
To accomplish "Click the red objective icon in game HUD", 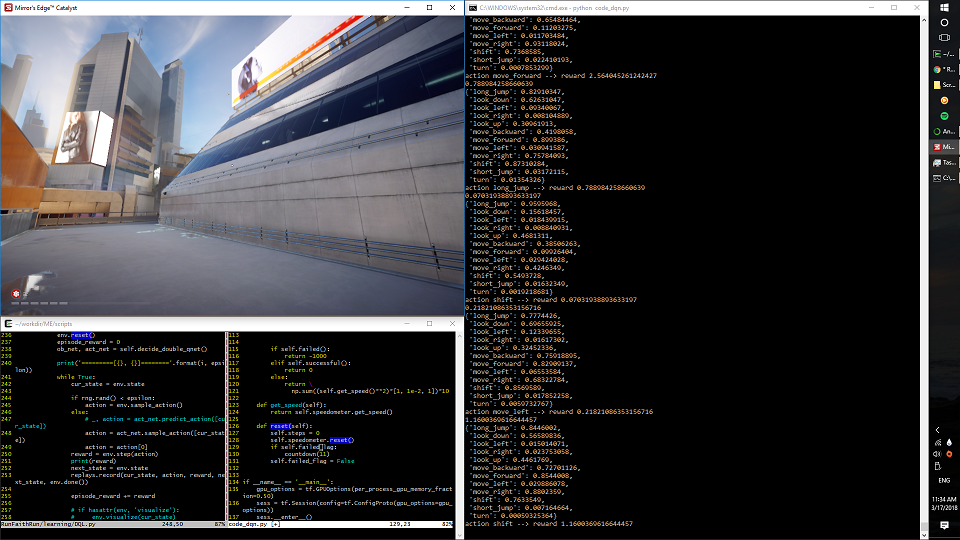I will (16, 294).
